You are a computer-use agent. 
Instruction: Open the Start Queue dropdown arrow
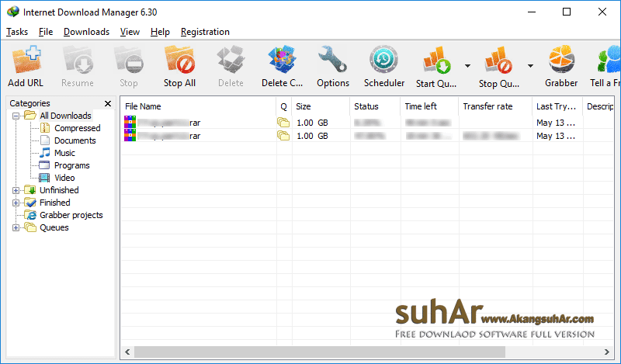click(x=468, y=66)
